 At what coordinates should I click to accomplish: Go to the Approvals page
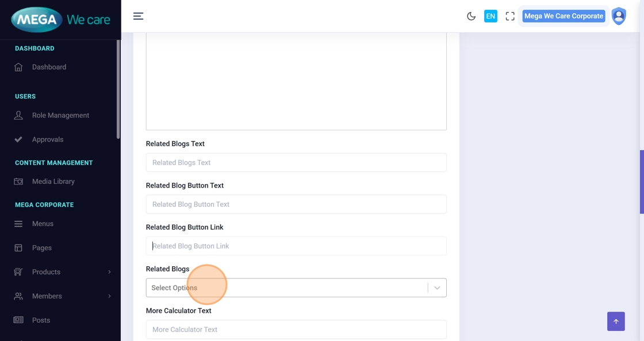point(48,140)
